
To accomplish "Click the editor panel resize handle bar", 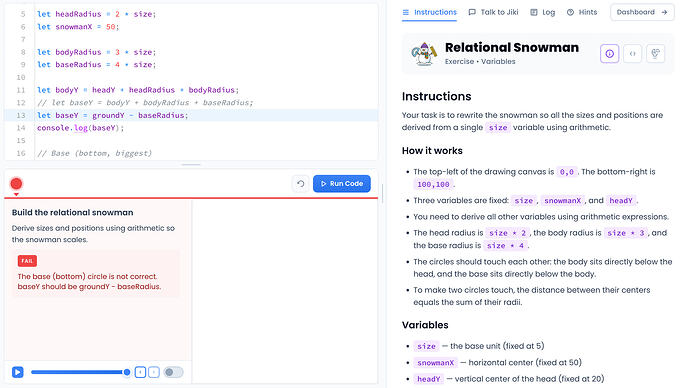I will coord(191,165).
